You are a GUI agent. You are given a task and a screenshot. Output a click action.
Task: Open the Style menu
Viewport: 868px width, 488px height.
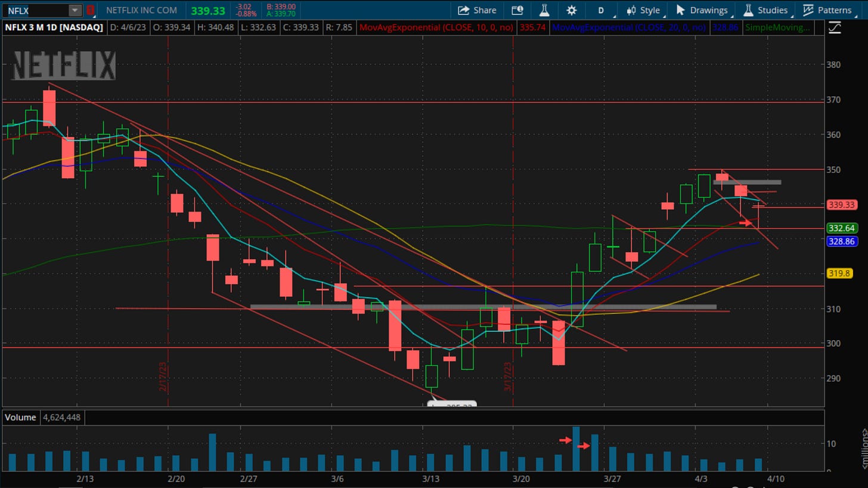point(643,10)
